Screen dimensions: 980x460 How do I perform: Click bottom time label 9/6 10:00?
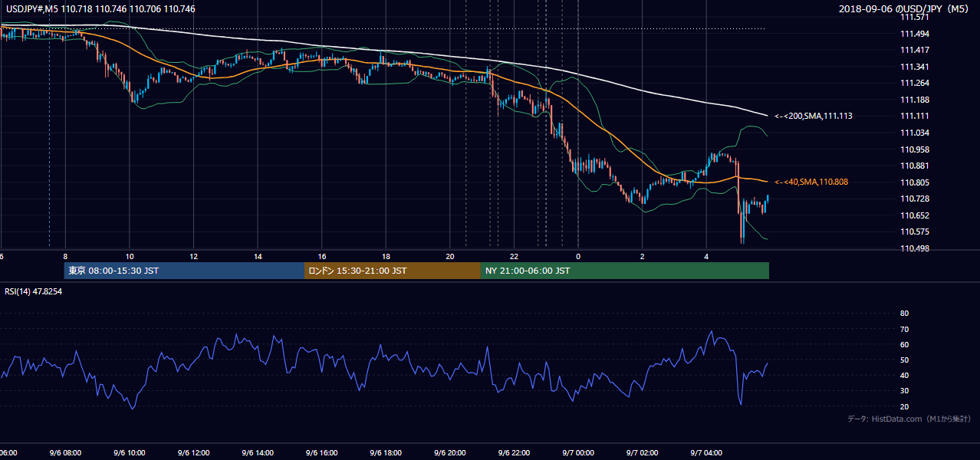[130, 453]
